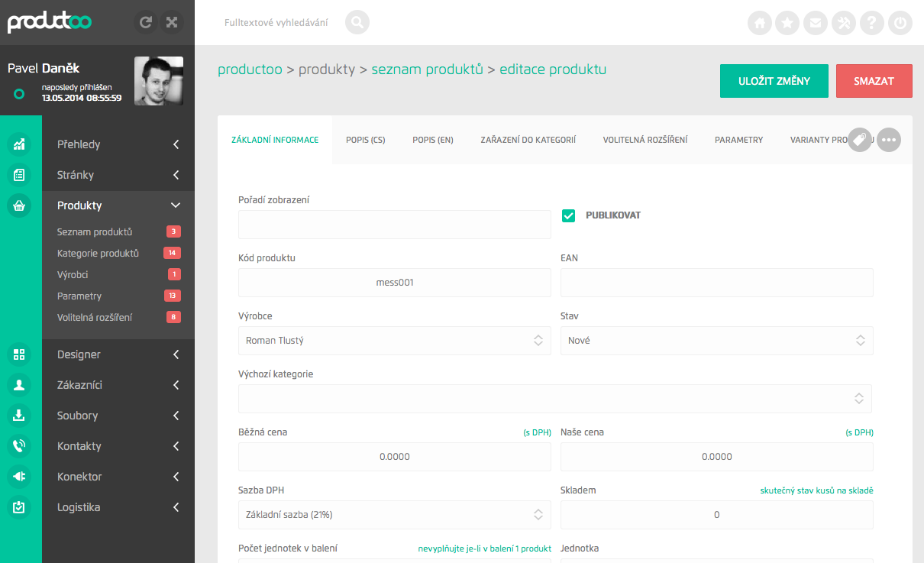
Task: Open favorites star icon
Action: tap(787, 23)
